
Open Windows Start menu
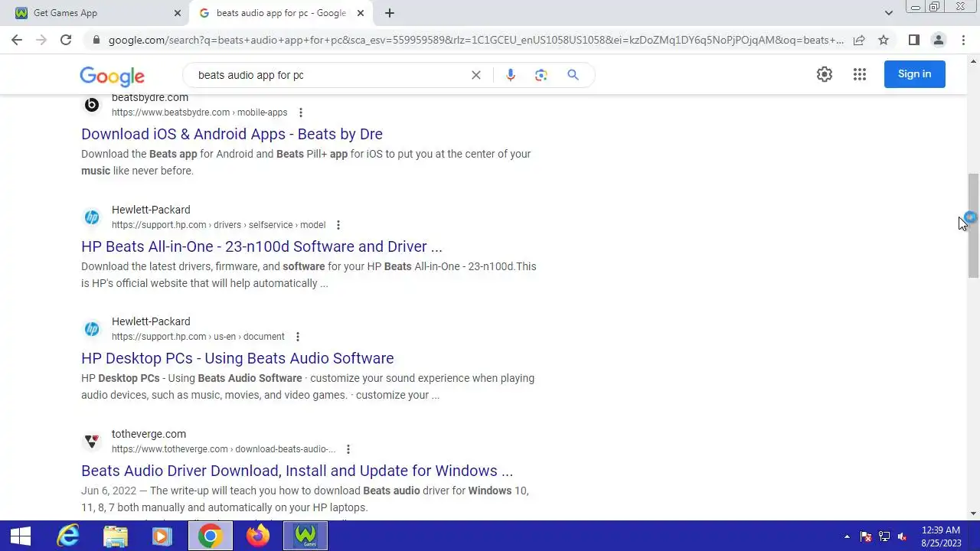point(21,536)
